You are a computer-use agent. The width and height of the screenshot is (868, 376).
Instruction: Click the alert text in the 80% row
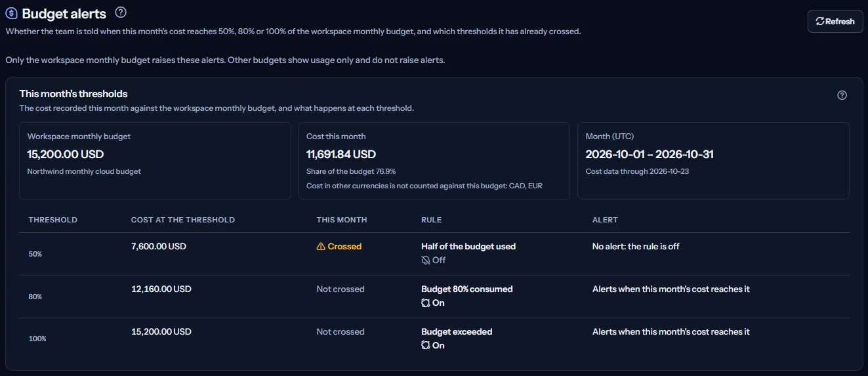(671, 289)
